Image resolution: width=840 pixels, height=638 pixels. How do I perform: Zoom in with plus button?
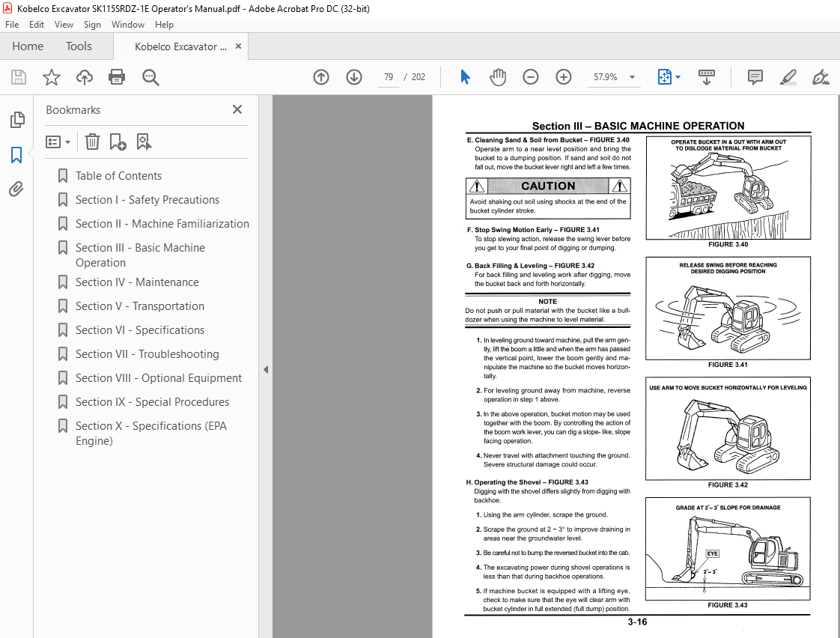(564, 77)
